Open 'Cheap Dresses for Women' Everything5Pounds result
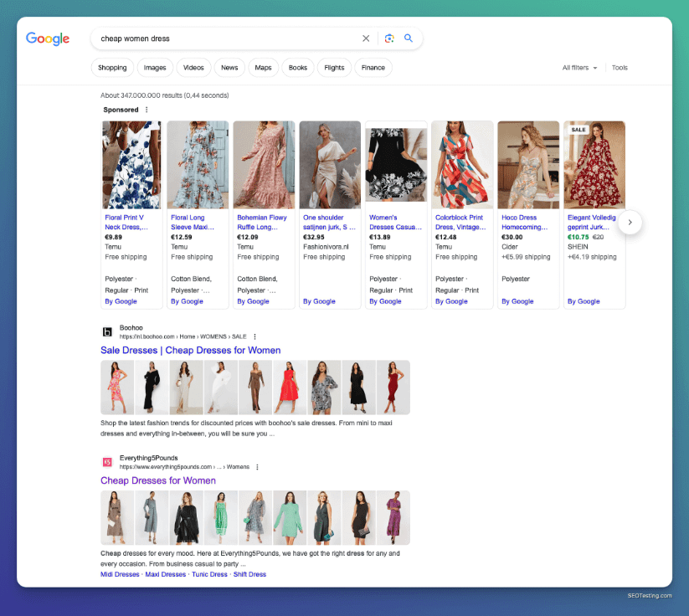689x616 pixels. coord(158,480)
